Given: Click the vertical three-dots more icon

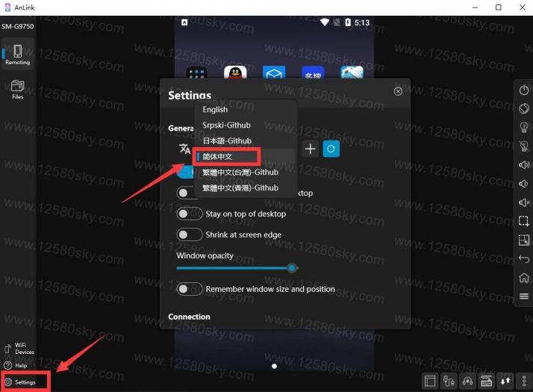Looking at the screenshot, I should 524,381.
